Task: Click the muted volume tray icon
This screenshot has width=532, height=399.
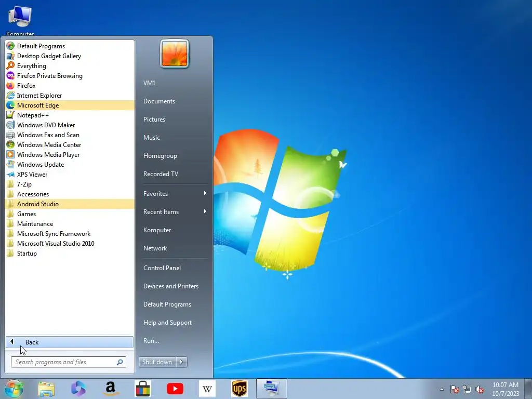Action: coord(480,389)
